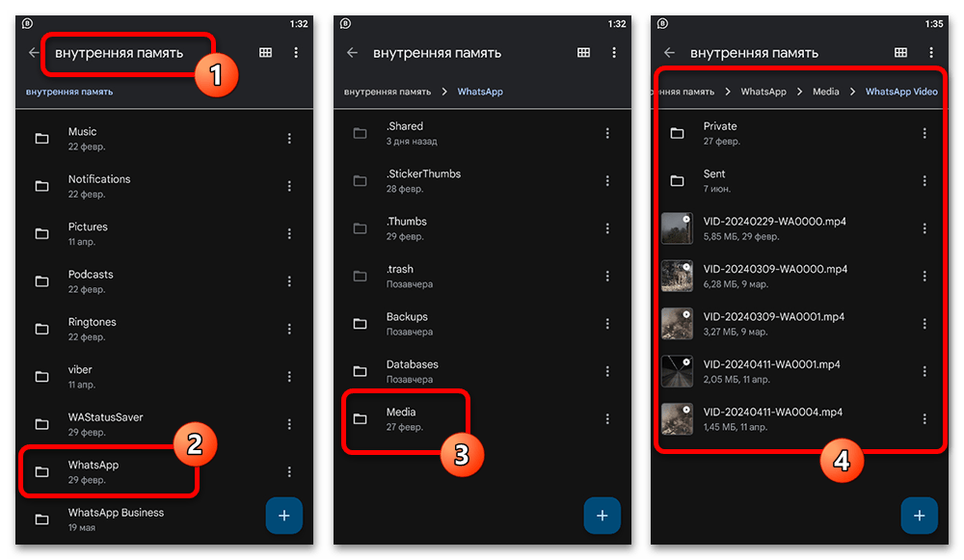Open options for VID-20240229-WA0000.mp4
The width and height of the screenshot is (964, 560).
pos(924,228)
